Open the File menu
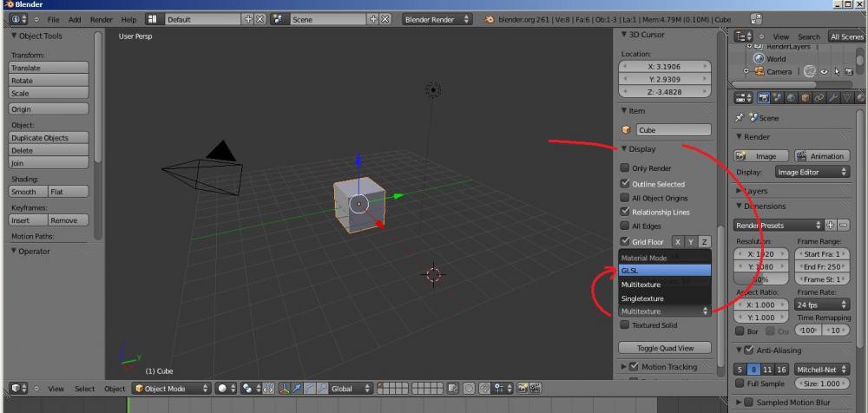The height and width of the screenshot is (413, 868). [53, 19]
